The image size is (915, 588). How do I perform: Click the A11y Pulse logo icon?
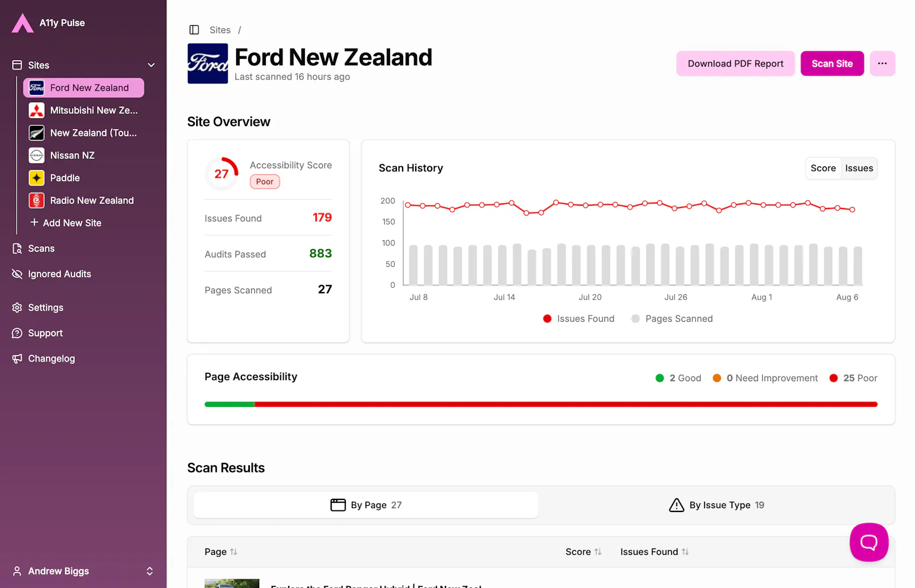(22, 23)
